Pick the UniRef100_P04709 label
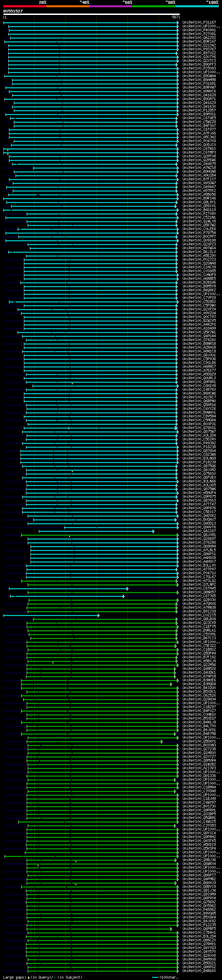The width and height of the screenshot is (222, 980). coord(199,141)
